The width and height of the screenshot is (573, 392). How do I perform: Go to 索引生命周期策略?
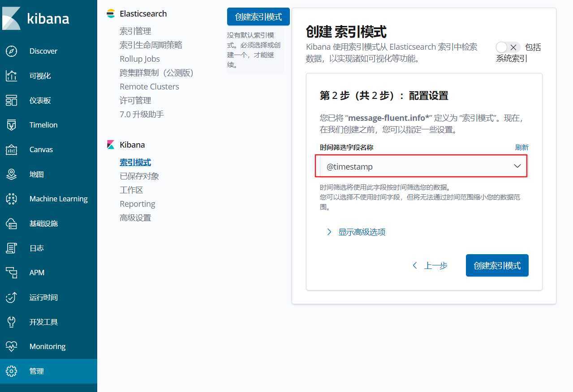click(x=151, y=45)
